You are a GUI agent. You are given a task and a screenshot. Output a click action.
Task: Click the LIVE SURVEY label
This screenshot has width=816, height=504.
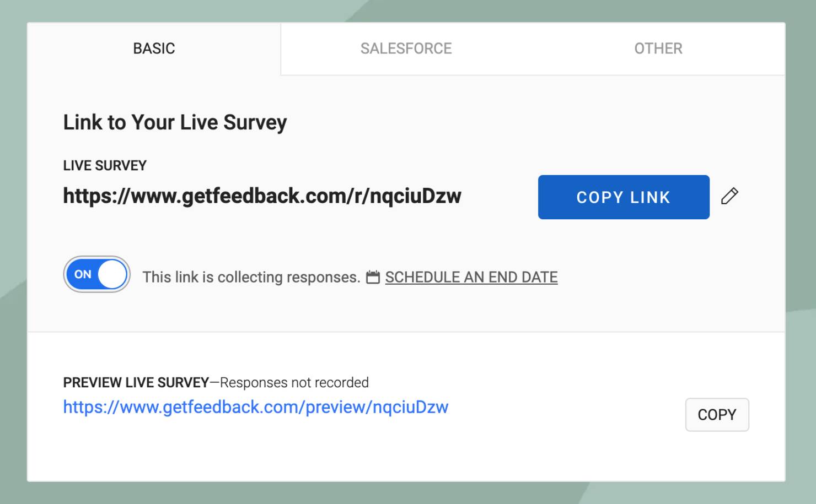(x=105, y=165)
